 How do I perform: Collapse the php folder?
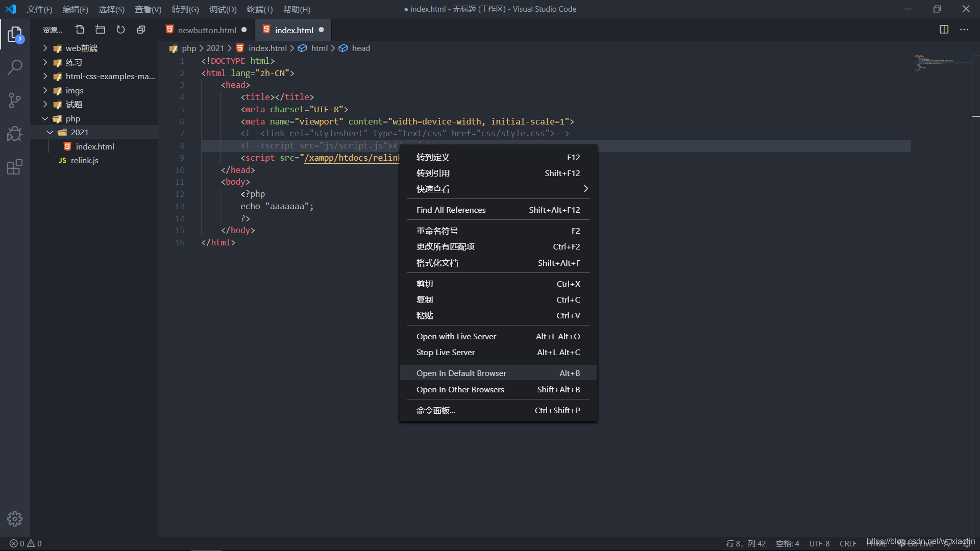coord(45,118)
